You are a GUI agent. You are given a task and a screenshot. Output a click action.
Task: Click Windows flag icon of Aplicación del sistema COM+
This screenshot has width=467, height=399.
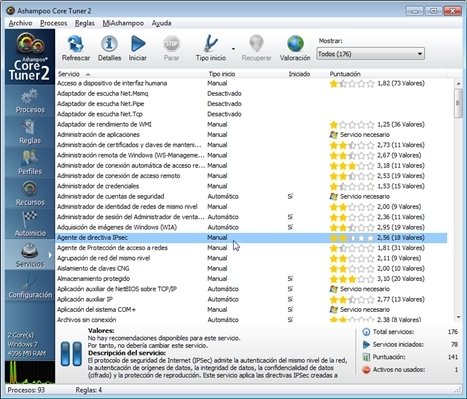point(334,310)
